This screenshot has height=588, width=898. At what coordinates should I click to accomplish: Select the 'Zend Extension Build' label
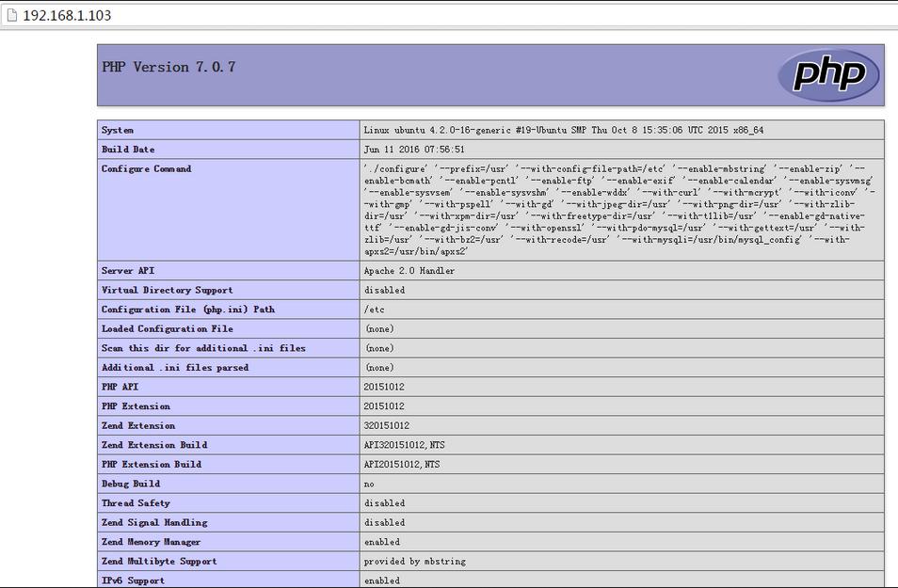(154, 445)
